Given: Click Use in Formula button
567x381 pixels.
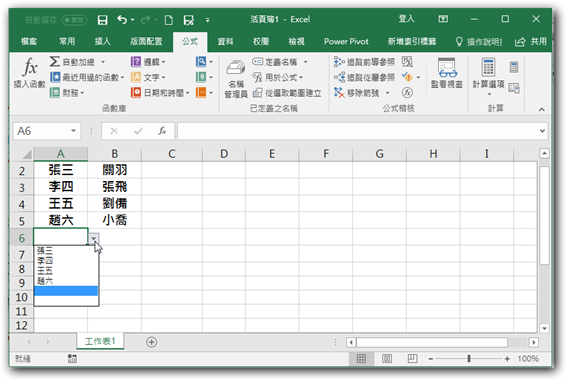Looking at the screenshot, I should click(278, 77).
